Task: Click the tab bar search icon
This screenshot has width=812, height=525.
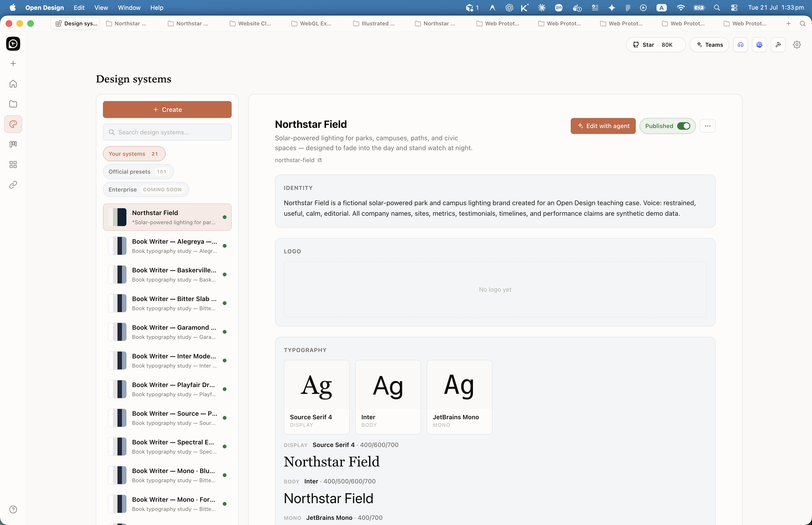Action: (802, 24)
